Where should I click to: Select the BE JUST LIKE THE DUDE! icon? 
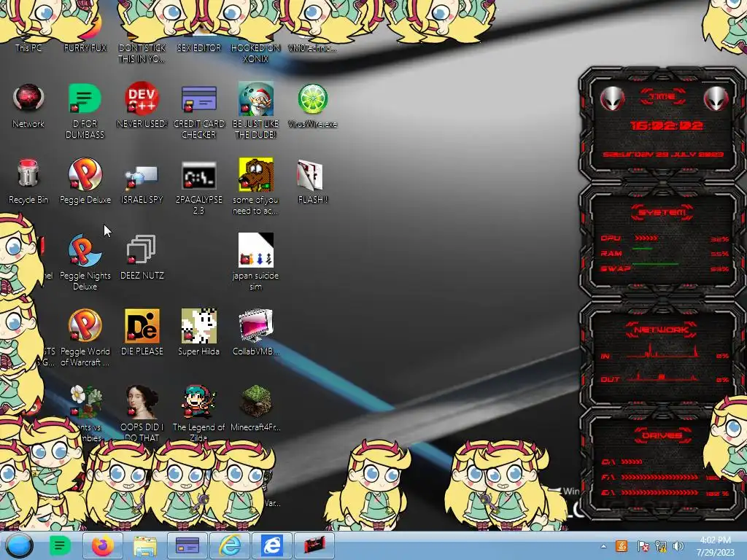coord(256,111)
